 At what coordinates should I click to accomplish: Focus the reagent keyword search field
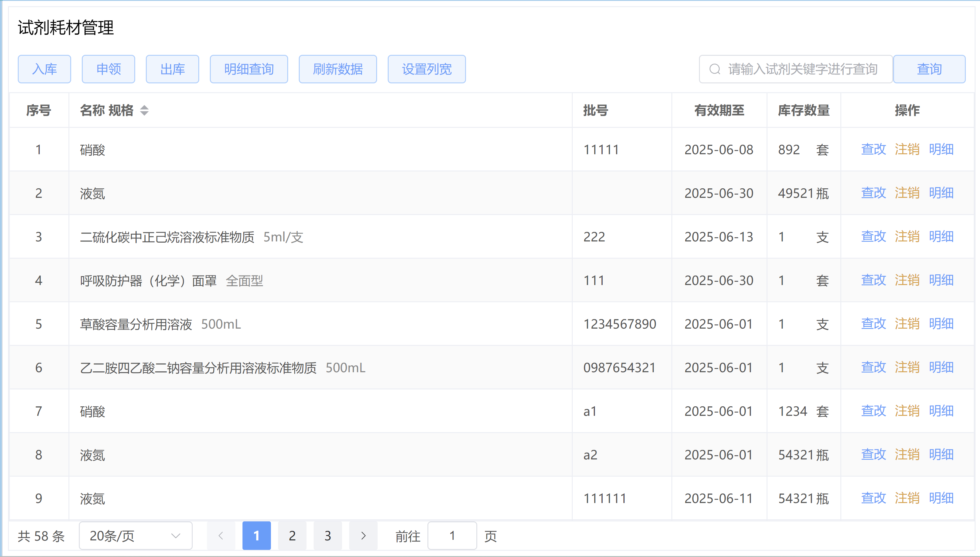coord(802,69)
